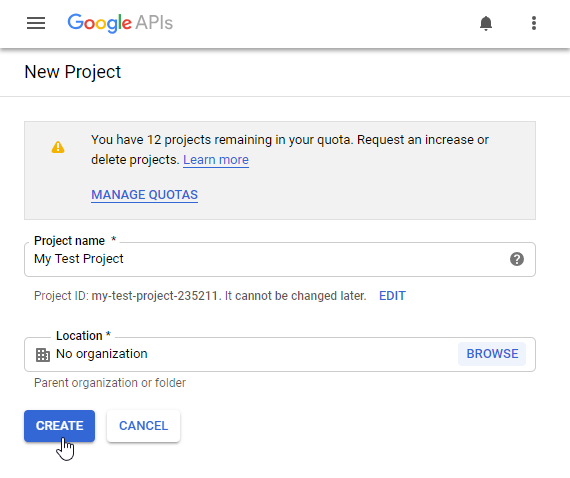Cancel creating the new project
This screenshot has width=570, height=478.
(x=143, y=426)
